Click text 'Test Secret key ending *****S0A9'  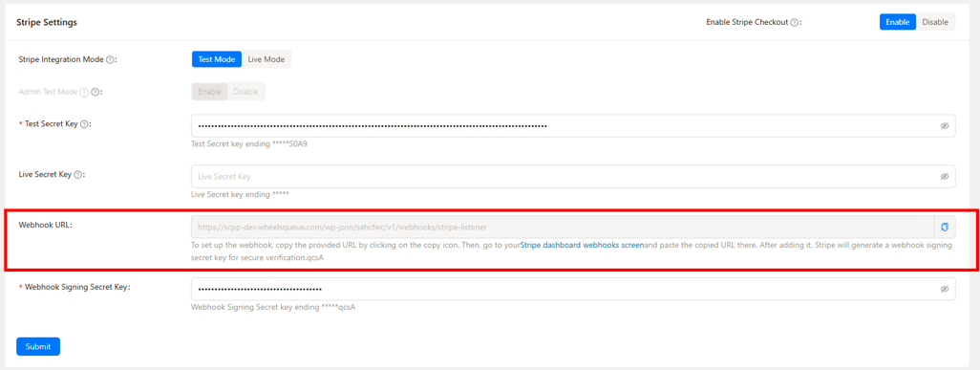249,143
